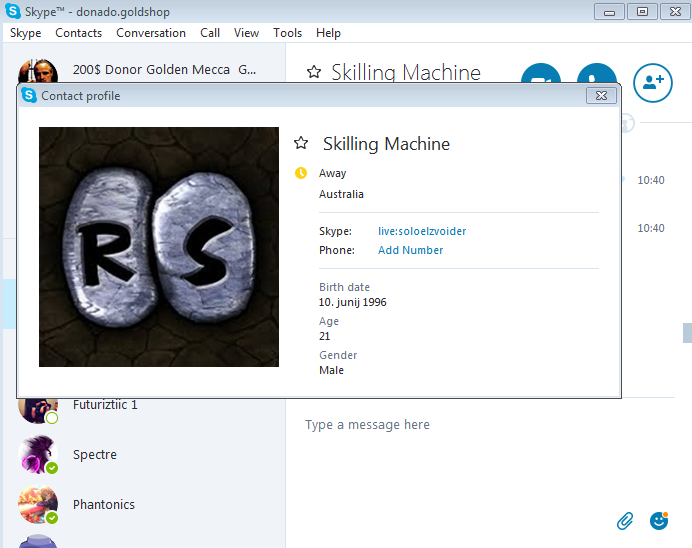Open the 200$ Donor Golden Mecca conversation
This screenshot has height=548, width=692.
pyautogui.click(x=143, y=69)
